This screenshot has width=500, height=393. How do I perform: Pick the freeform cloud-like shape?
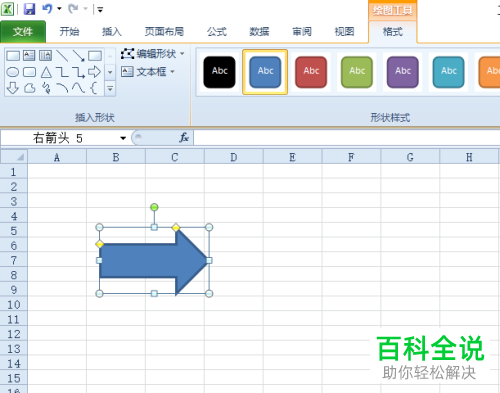(29, 88)
